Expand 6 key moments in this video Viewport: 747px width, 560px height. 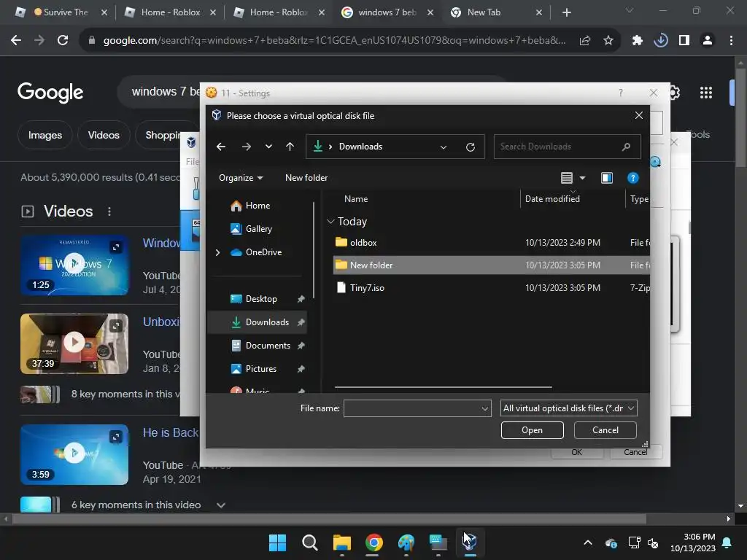220,505
